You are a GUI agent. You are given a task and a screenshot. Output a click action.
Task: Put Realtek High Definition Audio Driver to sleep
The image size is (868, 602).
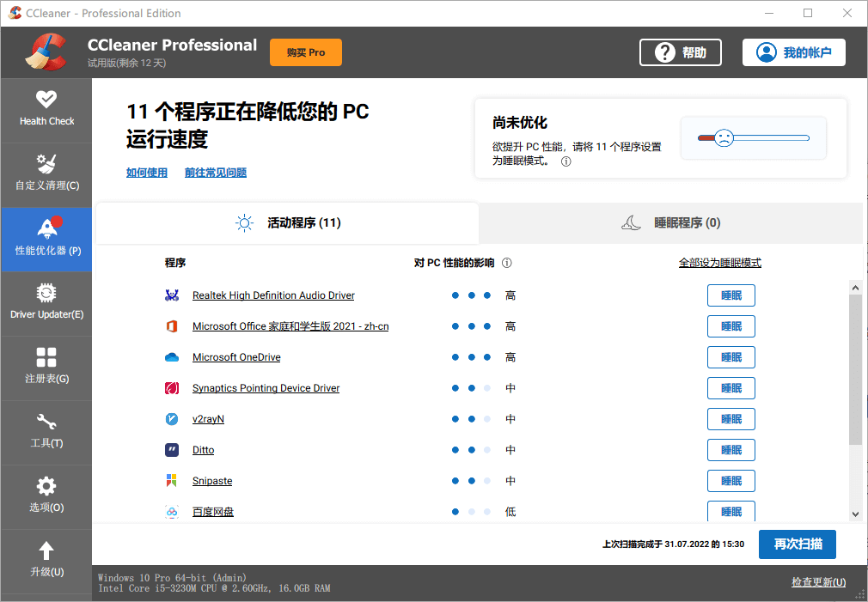730,295
